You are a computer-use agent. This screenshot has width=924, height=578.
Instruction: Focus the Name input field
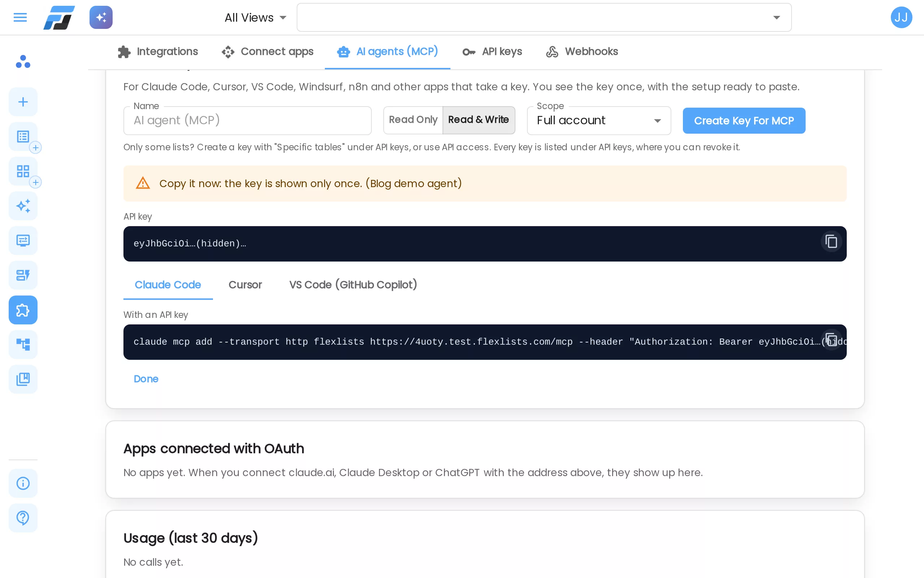(x=247, y=120)
